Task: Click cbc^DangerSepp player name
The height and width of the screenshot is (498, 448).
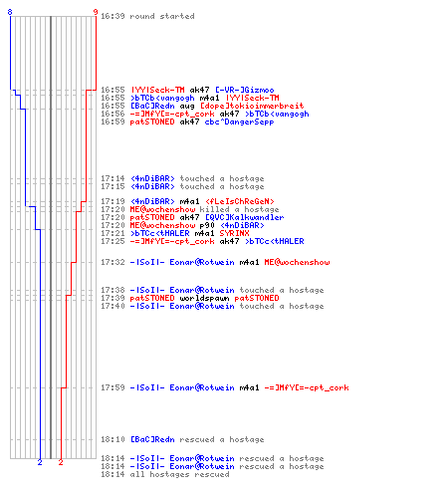Action: point(239,122)
